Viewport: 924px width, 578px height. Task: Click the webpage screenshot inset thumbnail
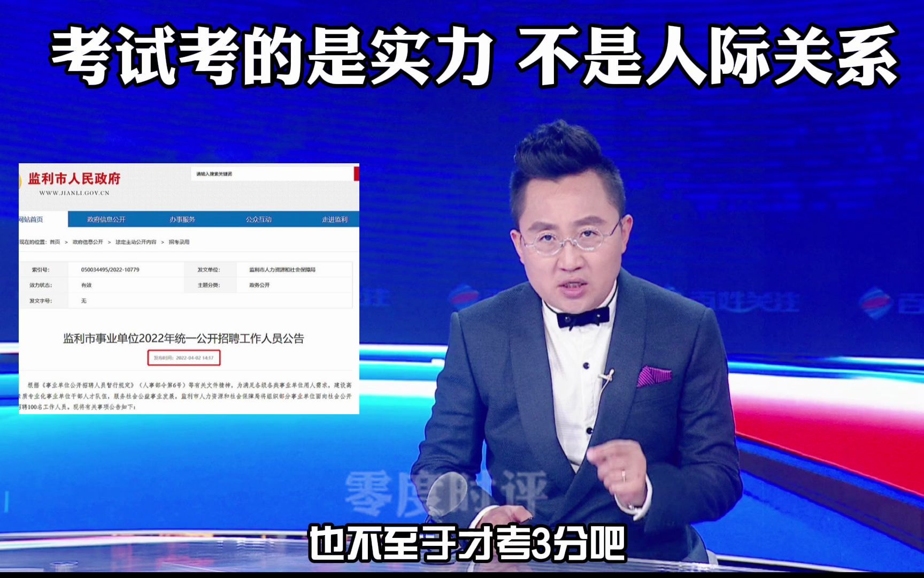pos(189,288)
